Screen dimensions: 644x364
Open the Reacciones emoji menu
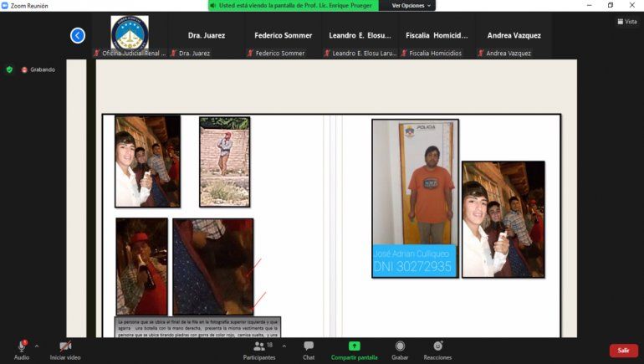click(x=437, y=346)
